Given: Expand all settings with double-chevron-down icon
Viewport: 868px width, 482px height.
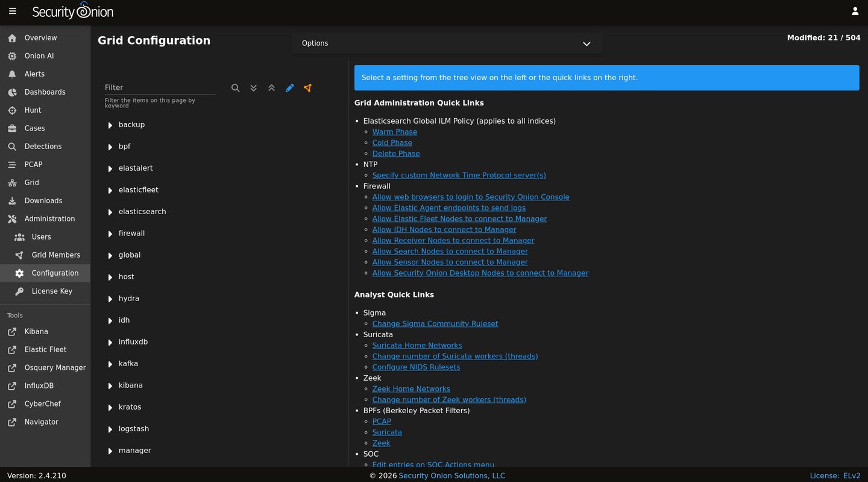Looking at the screenshot, I should pyautogui.click(x=254, y=88).
